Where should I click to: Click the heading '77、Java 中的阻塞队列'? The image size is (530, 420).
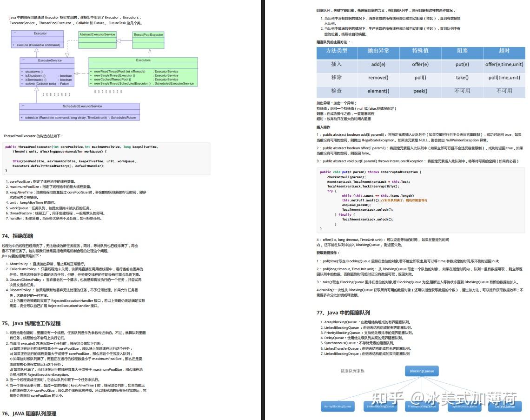pyautogui.click(x=343, y=313)
